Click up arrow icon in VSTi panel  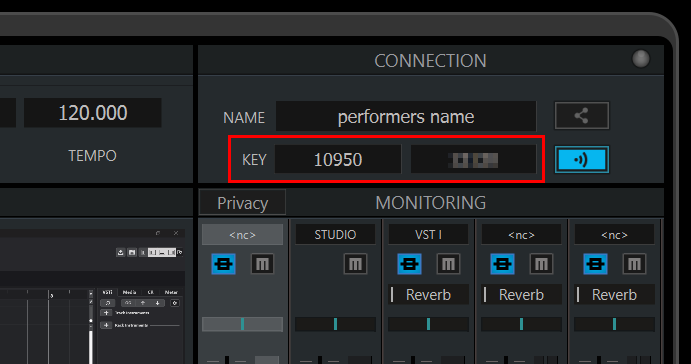point(143,303)
